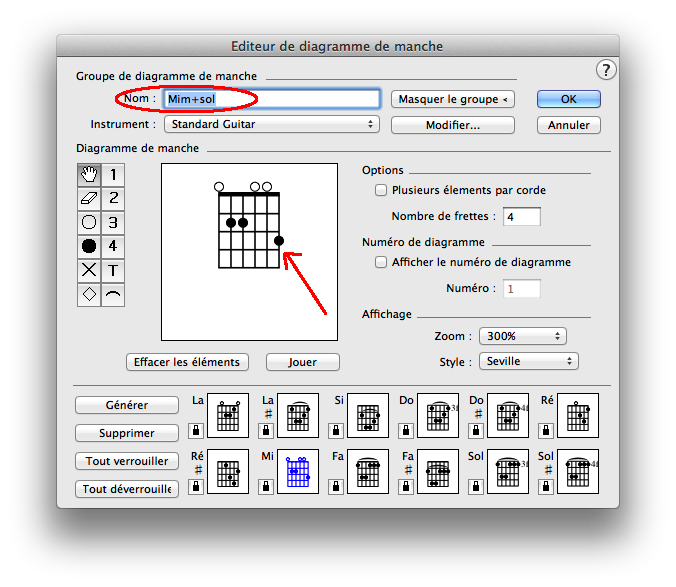Choose the open circle marker tool
This screenshot has width=676, height=587.
pos(89,222)
